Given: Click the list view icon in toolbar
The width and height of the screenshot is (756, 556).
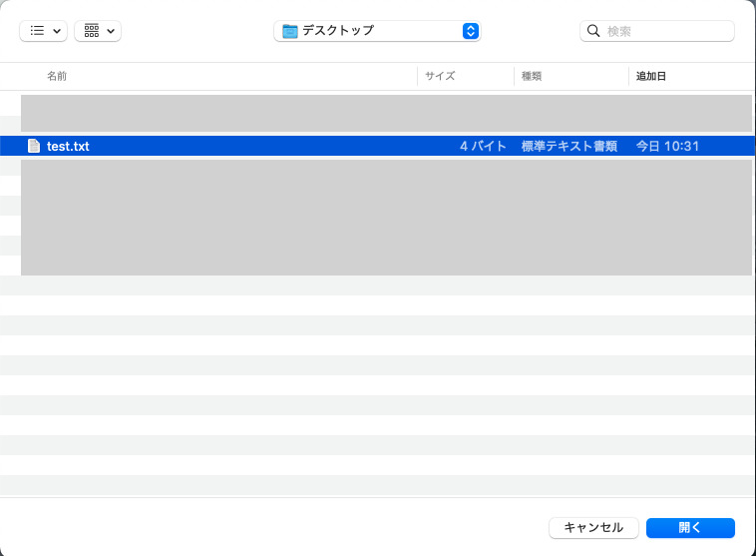Looking at the screenshot, I should (x=37, y=31).
